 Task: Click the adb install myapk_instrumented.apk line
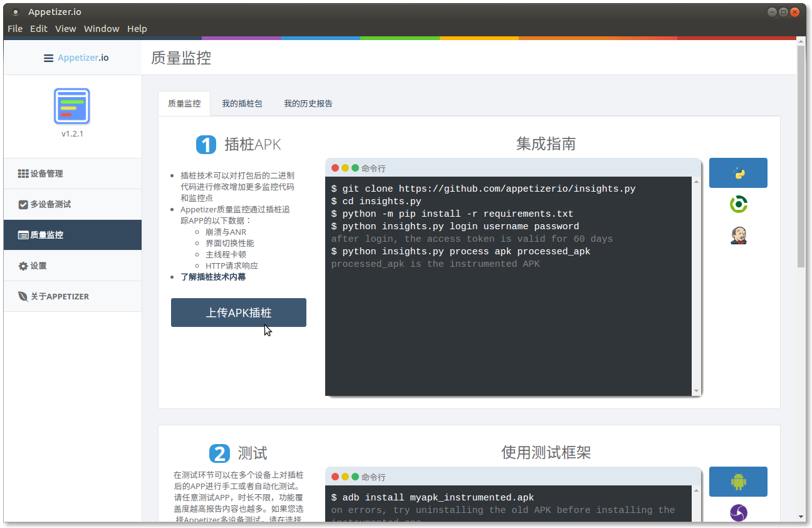432,497
